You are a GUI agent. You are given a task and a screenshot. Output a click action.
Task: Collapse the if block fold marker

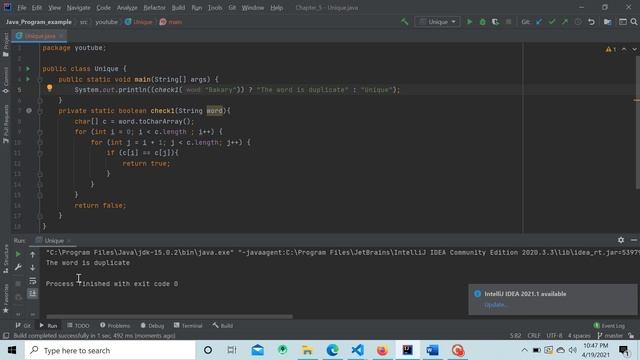click(x=40, y=153)
